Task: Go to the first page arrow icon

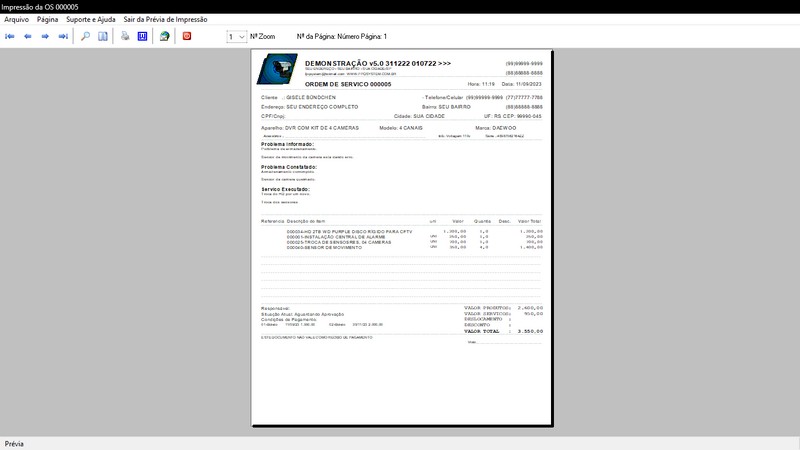Action: pos(10,36)
